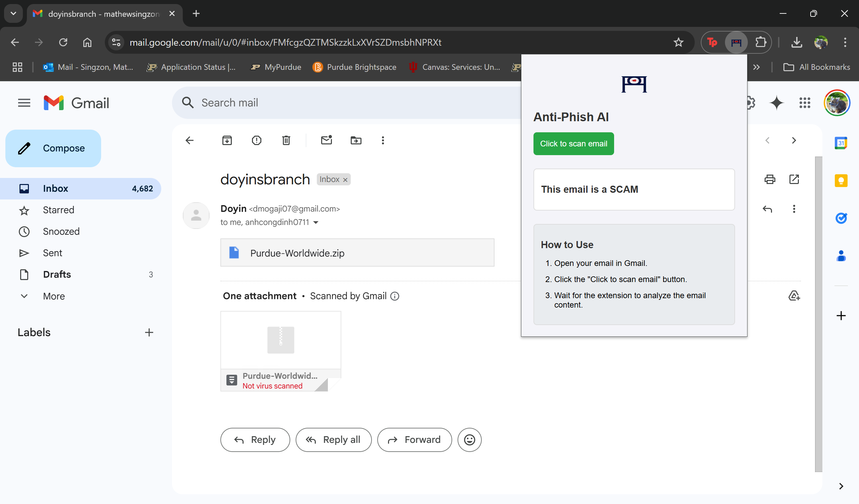Report spam using the exclamation icon
The image size is (859, 504).
(x=256, y=140)
